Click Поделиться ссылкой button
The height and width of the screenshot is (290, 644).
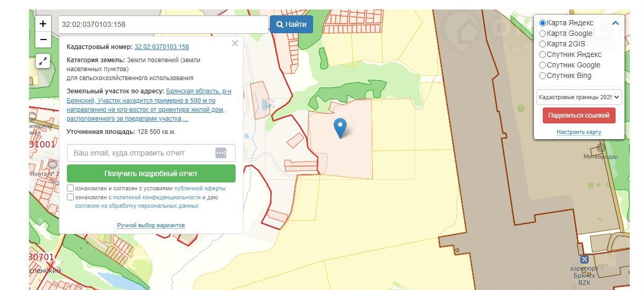click(579, 115)
